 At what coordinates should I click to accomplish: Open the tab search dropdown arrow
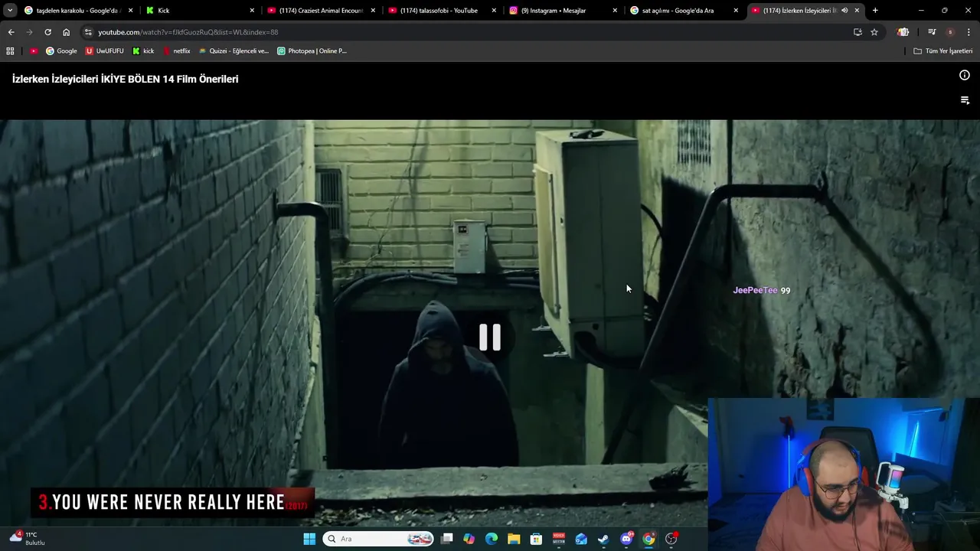tap(10, 11)
